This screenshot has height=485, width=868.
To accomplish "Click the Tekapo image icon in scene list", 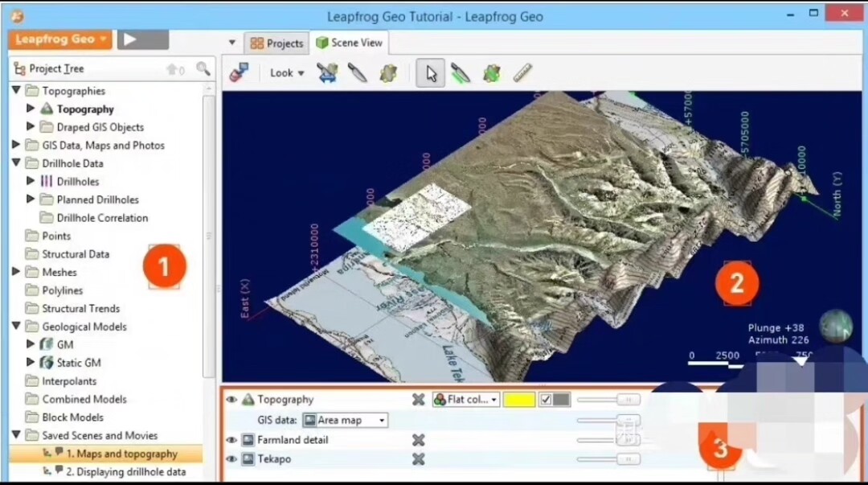I will coord(248,459).
